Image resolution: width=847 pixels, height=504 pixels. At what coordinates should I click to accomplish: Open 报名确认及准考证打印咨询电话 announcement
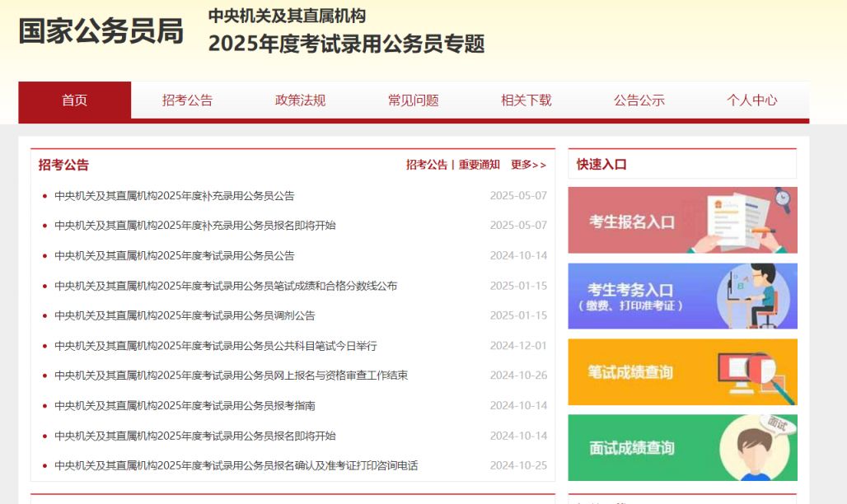click(x=236, y=465)
